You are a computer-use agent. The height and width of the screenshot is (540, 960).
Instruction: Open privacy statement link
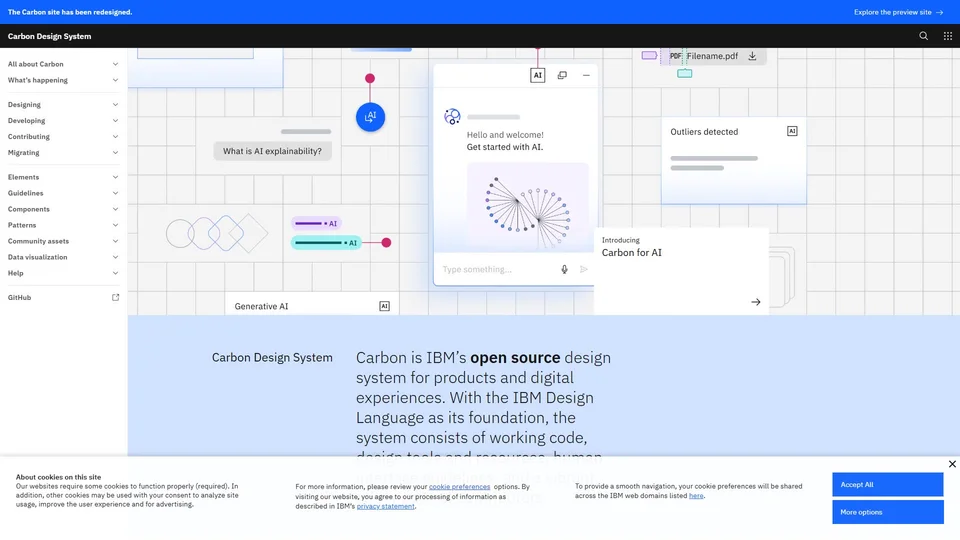386,506
